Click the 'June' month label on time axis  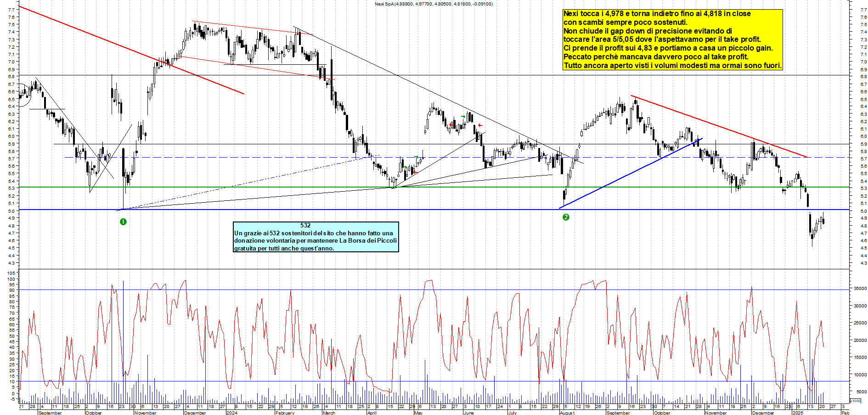468,413
